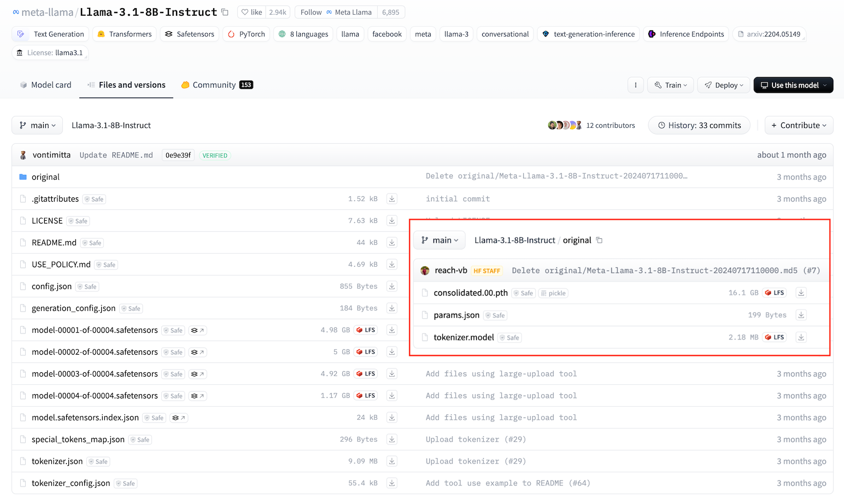
Task: View History: 33 commits
Action: point(699,125)
